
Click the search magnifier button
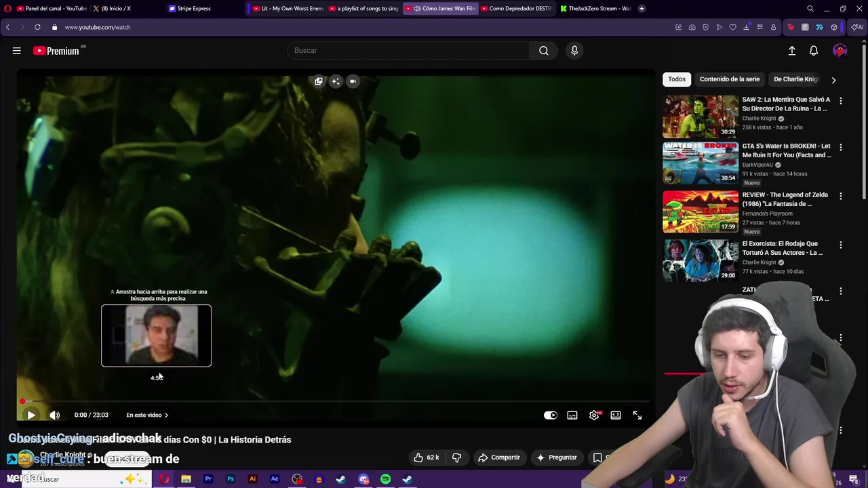pyautogui.click(x=544, y=50)
